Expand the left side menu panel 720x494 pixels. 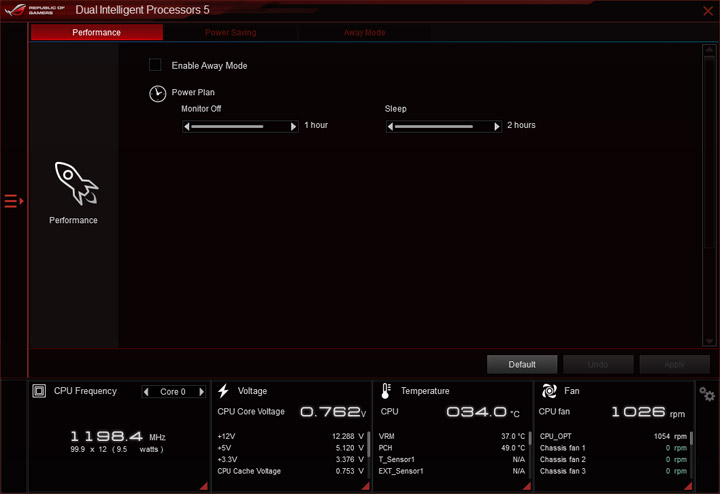click(14, 201)
